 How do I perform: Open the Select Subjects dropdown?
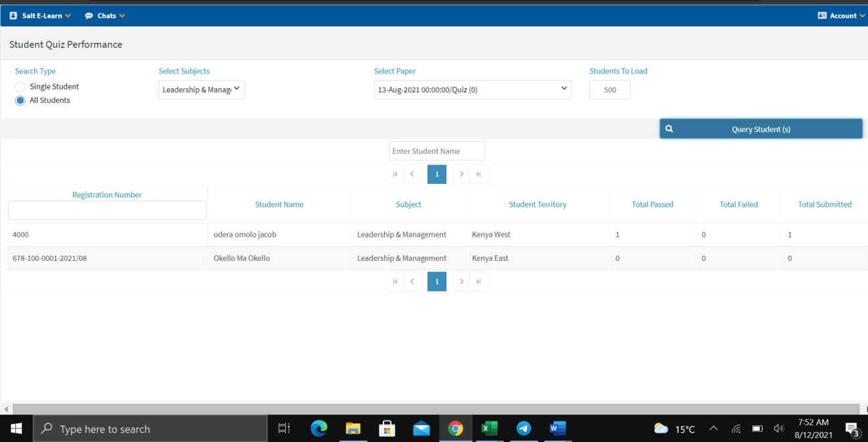201,89
